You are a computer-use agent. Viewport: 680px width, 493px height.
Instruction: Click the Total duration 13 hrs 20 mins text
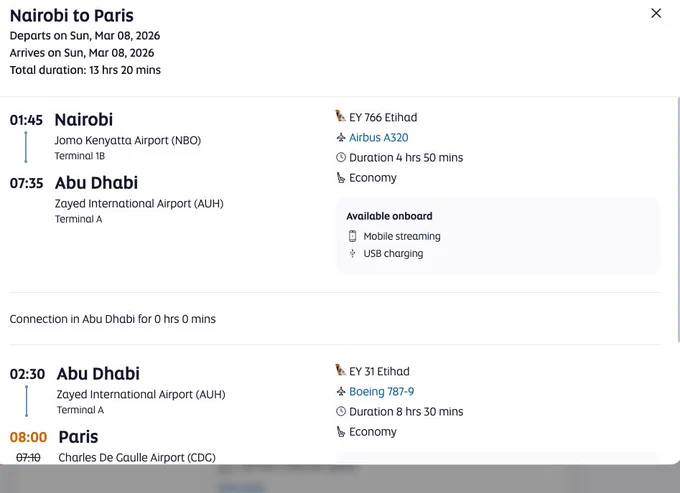pyautogui.click(x=85, y=70)
